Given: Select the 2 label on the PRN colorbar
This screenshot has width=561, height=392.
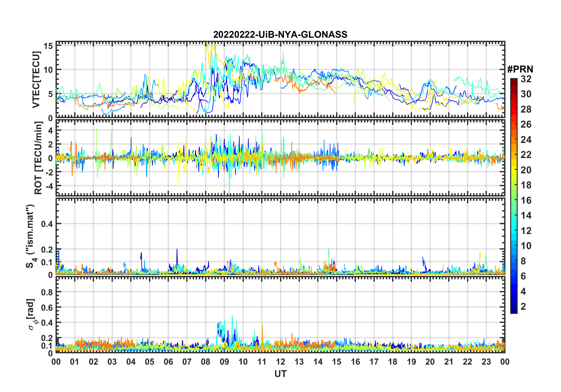Looking at the screenshot, I should [x=524, y=307].
